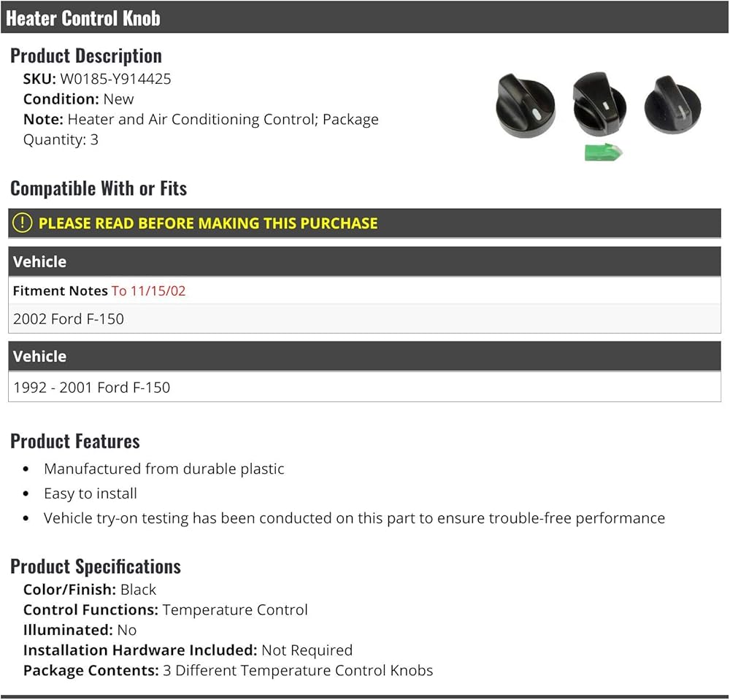The width and height of the screenshot is (730, 700).
Task: Select the second Vehicle table header
Action: click(364, 356)
